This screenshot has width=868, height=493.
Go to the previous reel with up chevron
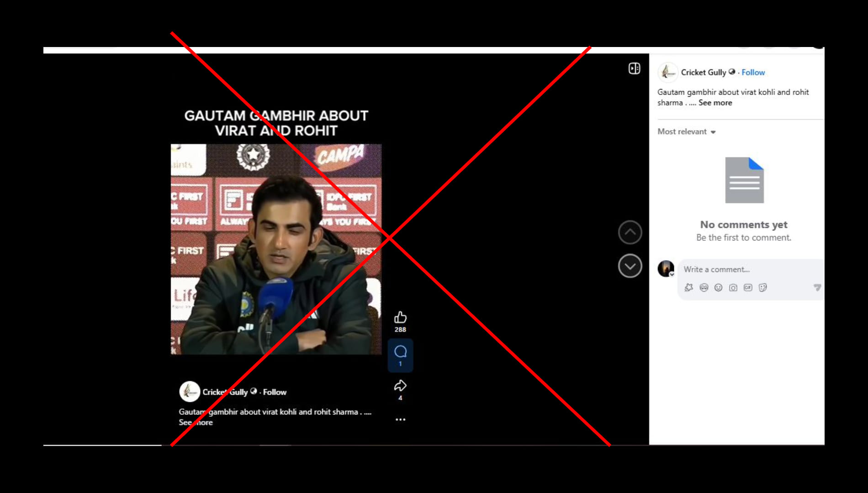click(630, 232)
